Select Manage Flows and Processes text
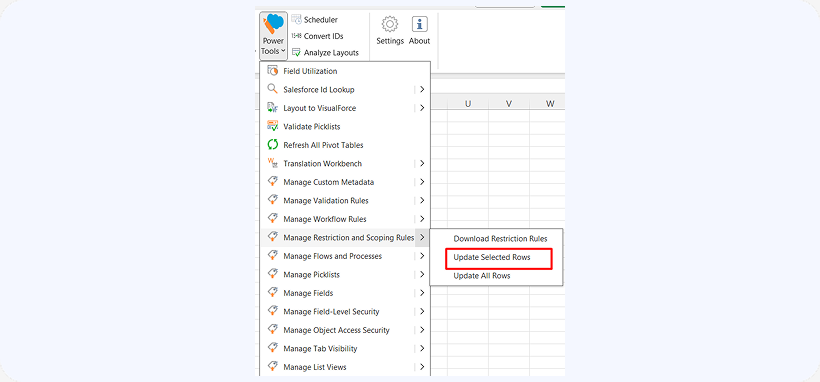Viewport: 820px width, 382px height. [333, 256]
